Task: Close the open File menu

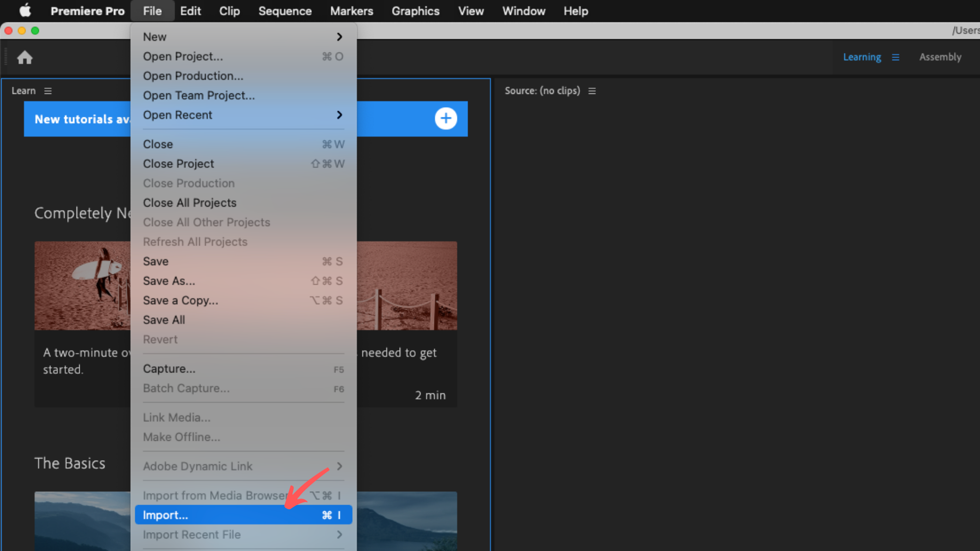Action: tap(152, 11)
